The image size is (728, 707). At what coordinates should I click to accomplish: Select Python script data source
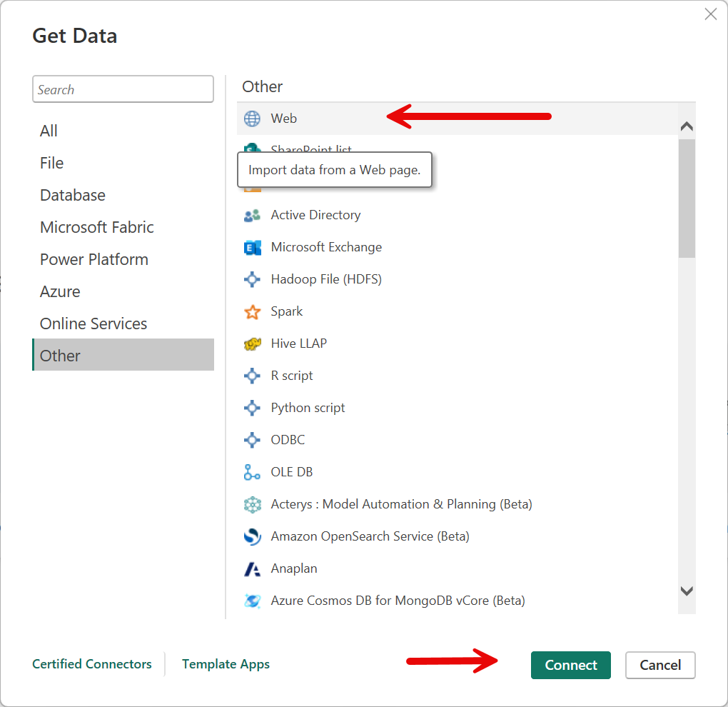point(308,408)
